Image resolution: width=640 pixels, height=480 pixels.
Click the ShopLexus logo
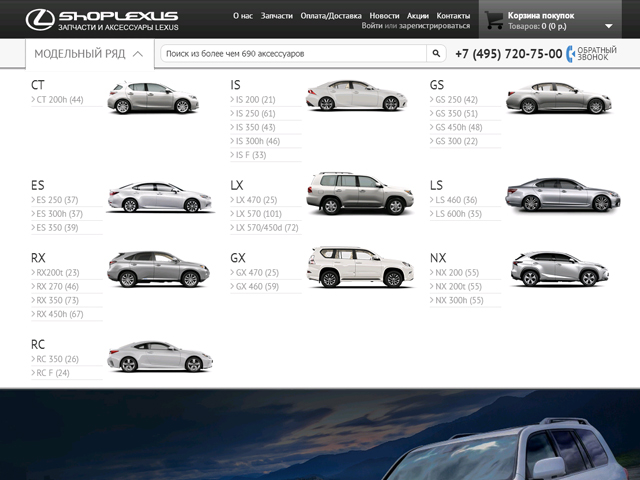(x=102, y=20)
